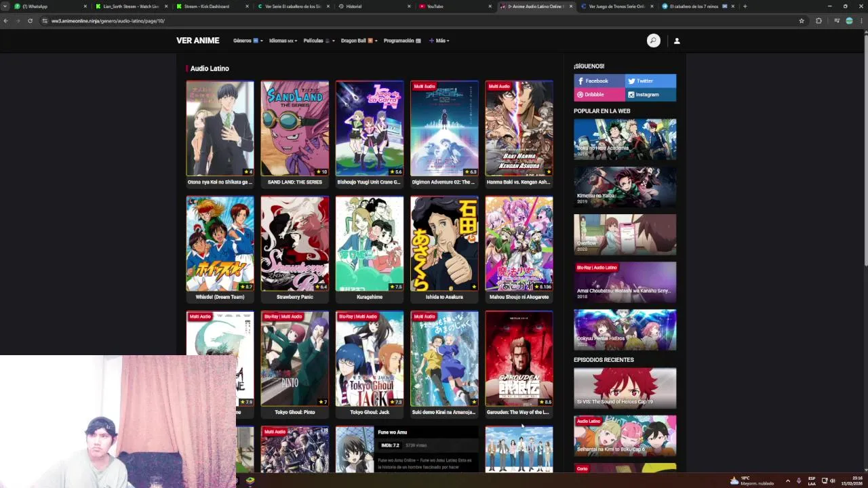Open the Instagram social button
This screenshot has width=868, height=488.
[650, 95]
